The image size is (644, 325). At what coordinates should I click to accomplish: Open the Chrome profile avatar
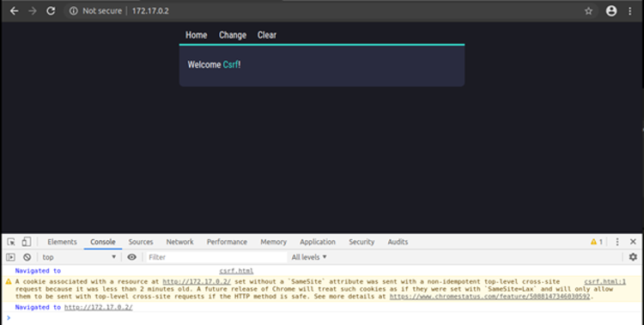coord(611,11)
